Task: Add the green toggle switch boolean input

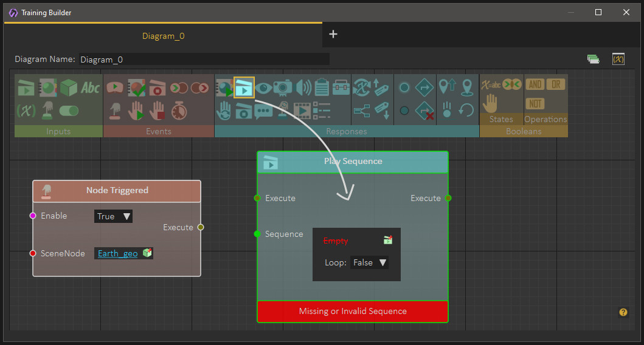Action: pyautogui.click(x=69, y=111)
